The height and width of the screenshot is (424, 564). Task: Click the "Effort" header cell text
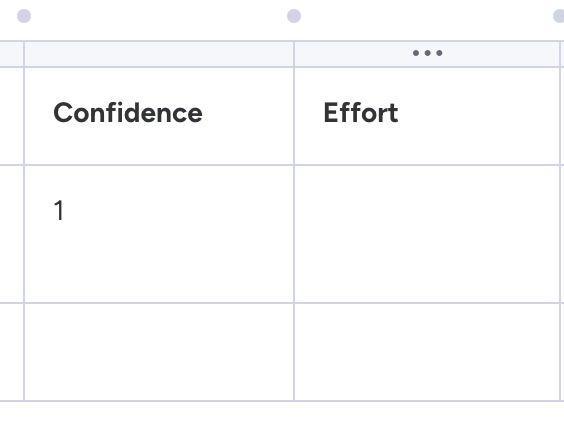(361, 113)
